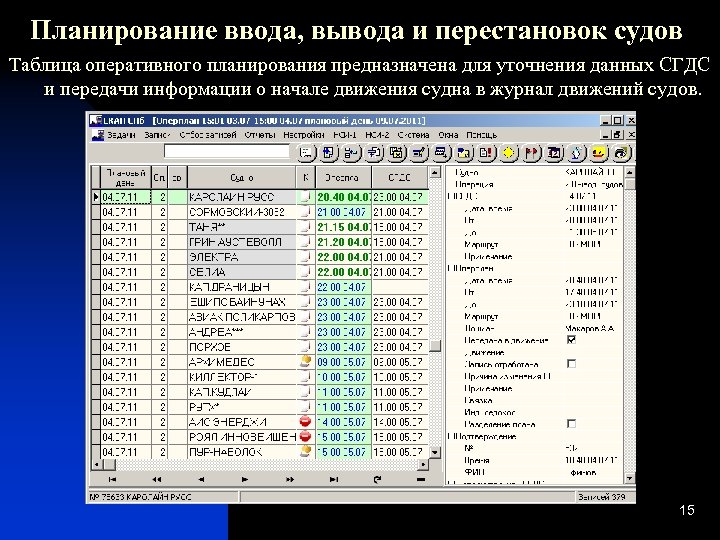Open the НСИ-1 menu
The height and width of the screenshot is (540, 720).
345,135
